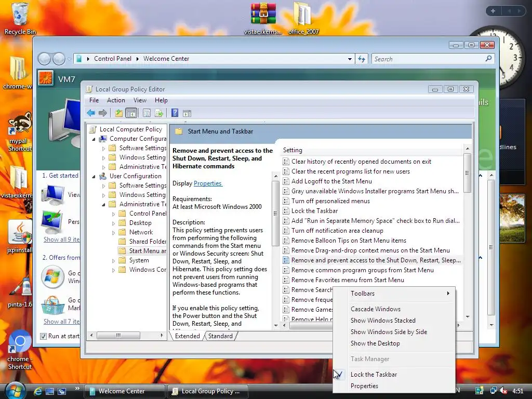Expand the Control Panel tree node
The width and height of the screenshot is (532, 399).
113,214
